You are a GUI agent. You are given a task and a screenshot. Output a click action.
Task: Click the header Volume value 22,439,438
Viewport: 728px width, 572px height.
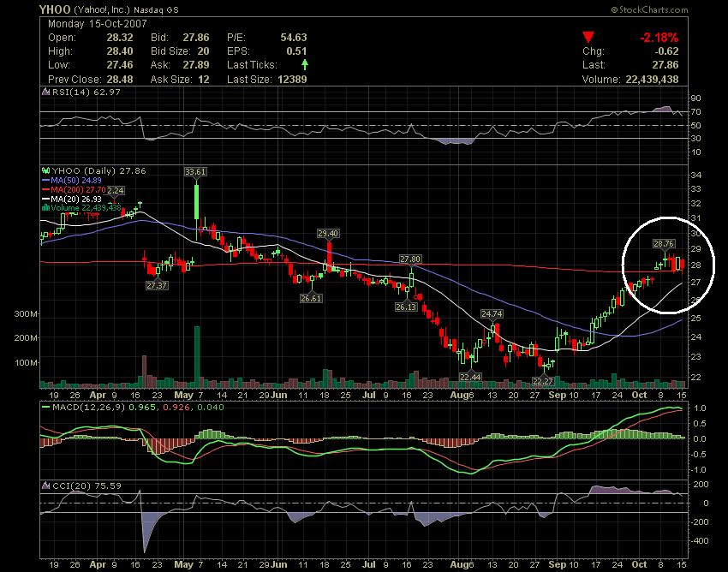coord(653,80)
